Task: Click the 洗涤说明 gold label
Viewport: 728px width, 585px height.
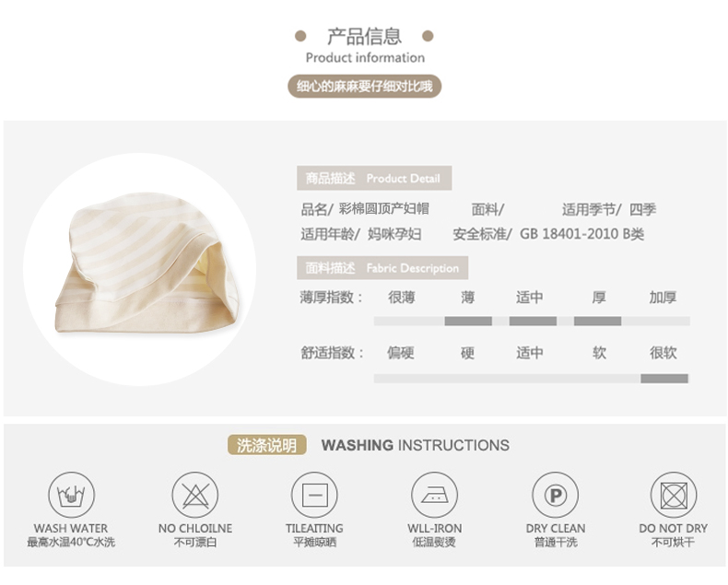Action: (x=267, y=445)
